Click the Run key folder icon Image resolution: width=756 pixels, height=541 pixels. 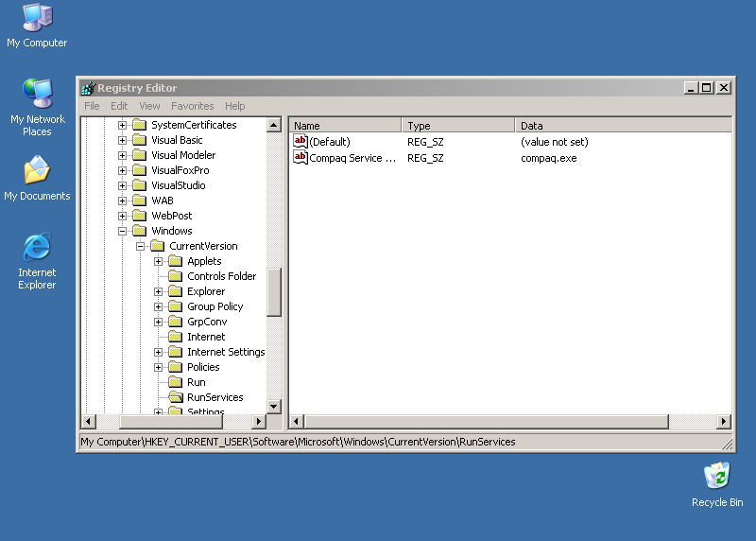click(176, 382)
